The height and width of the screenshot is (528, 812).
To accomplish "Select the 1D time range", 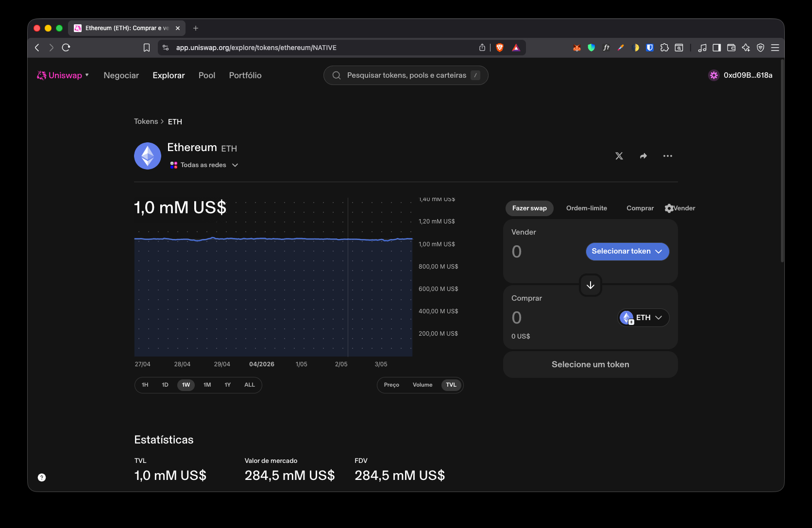I will 165,385.
